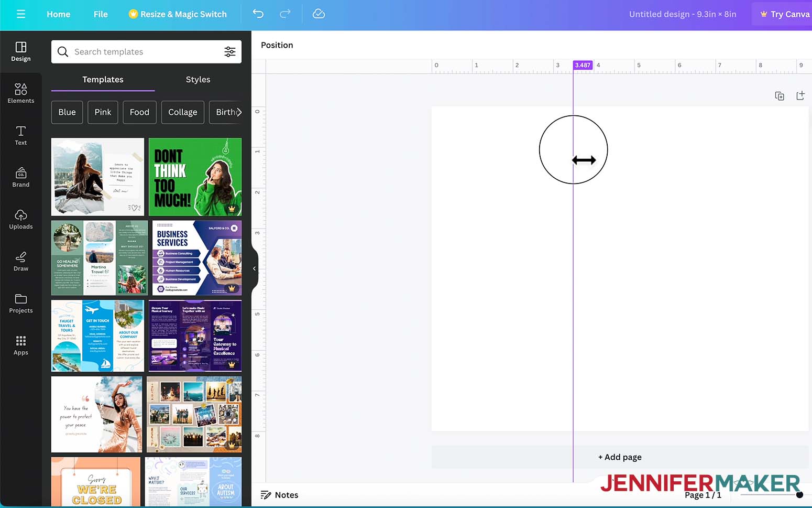The height and width of the screenshot is (508, 812).
Task: Click the Page 1 / 1 indicator
Action: 703,495
